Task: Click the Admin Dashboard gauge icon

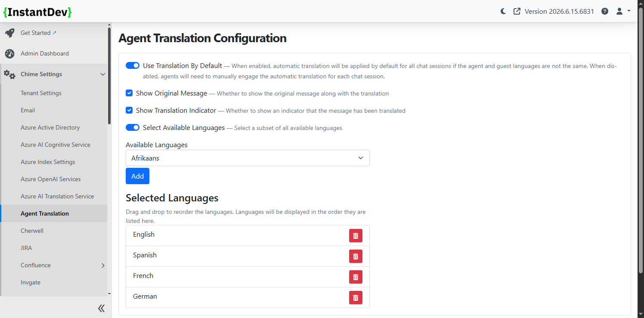Action: click(10, 54)
